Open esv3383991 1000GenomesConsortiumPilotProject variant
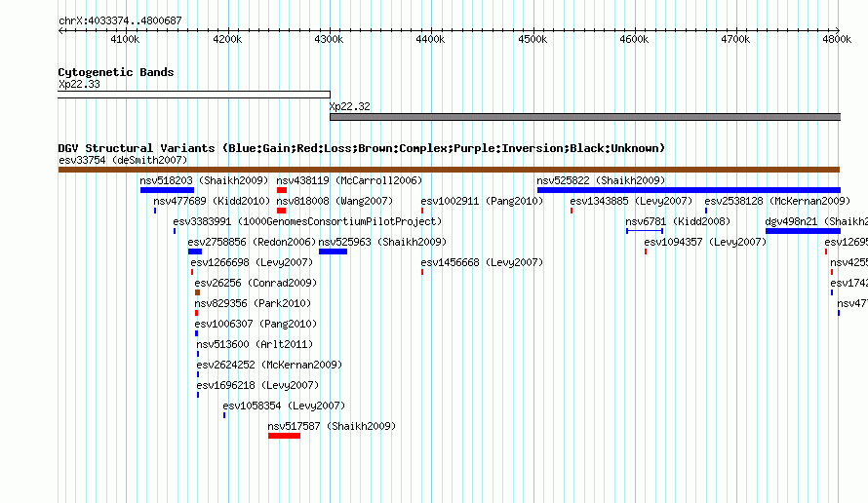This screenshot has height=503, width=868. [x=308, y=222]
